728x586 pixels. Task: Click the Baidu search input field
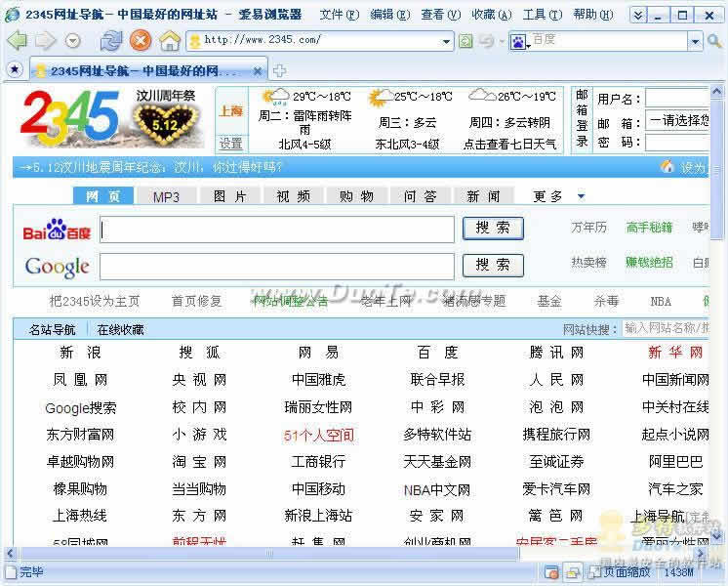tap(277, 230)
